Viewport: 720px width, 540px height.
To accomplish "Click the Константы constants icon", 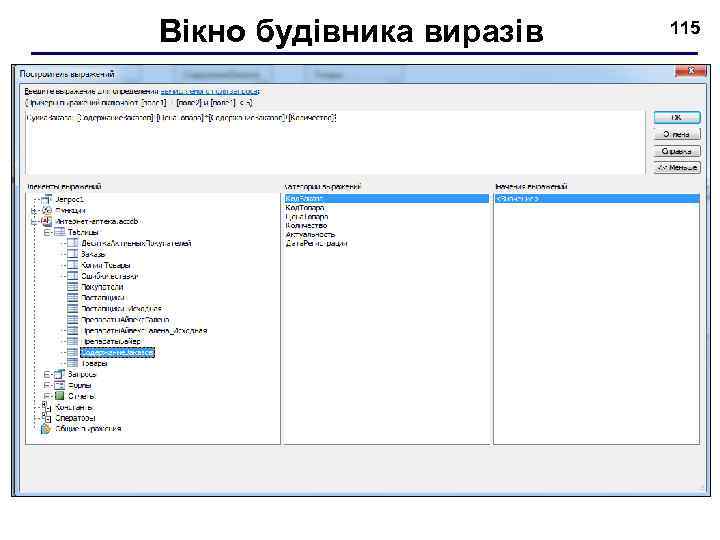I will click(46, 407).
